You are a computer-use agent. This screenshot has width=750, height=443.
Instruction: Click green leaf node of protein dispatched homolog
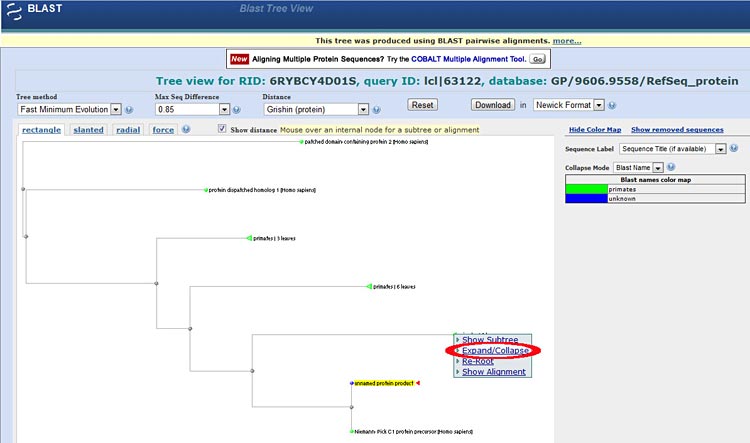(206, 190)
